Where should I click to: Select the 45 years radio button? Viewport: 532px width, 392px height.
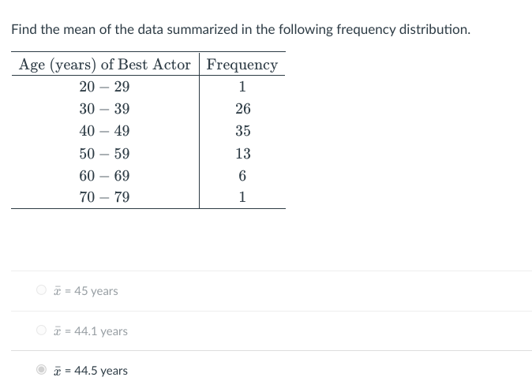(x=41, y=290)
